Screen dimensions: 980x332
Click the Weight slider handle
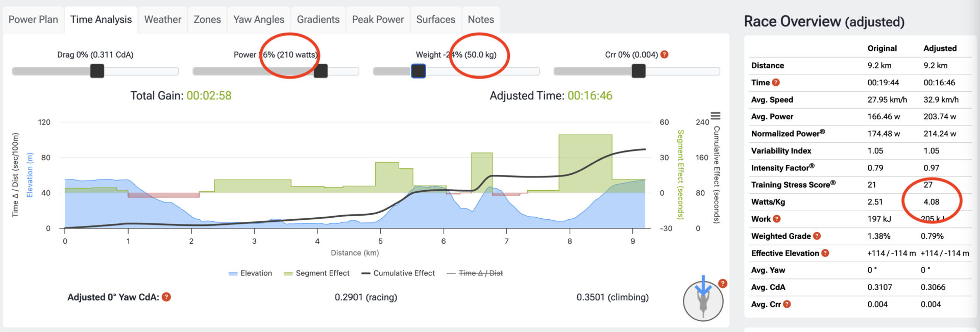tap(419, 71)
